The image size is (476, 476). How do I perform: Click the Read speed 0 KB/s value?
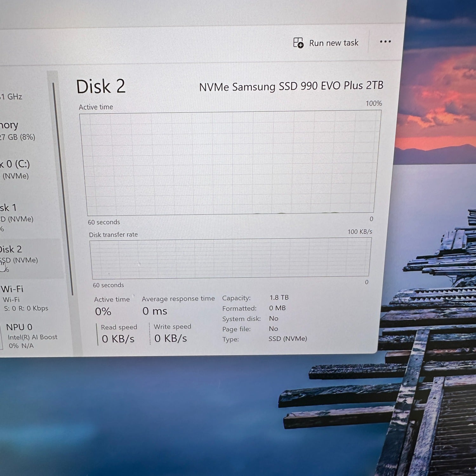118,339
